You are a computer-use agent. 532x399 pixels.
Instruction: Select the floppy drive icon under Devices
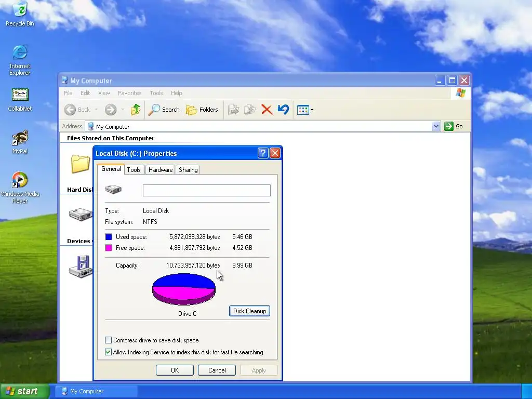81,267
